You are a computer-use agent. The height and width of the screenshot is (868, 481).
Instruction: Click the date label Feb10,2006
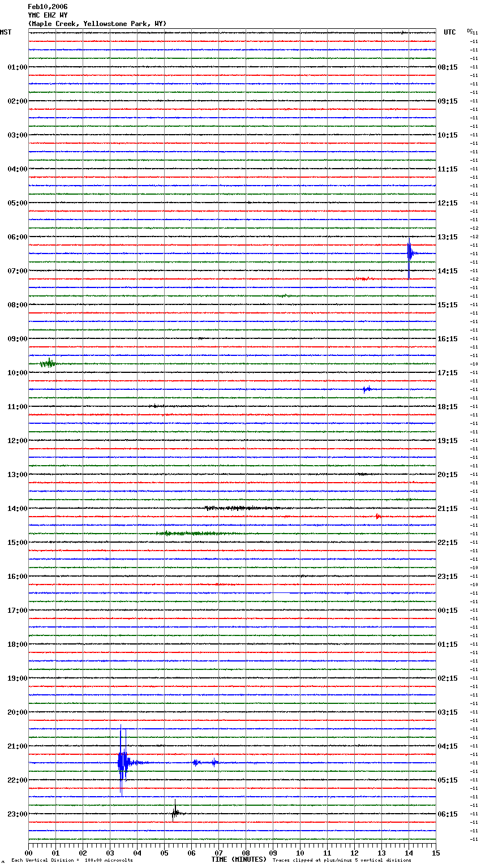[48, 7]
